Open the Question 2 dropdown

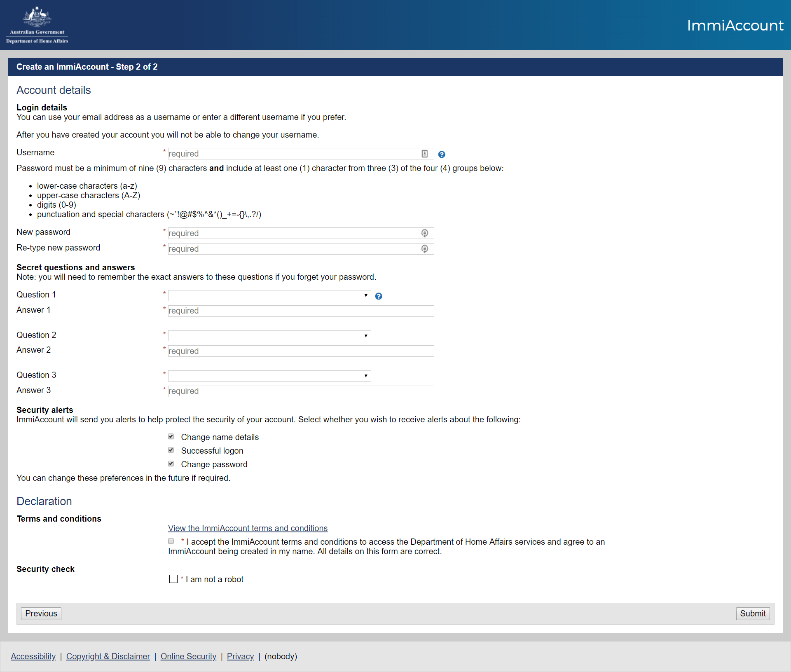(x=269, y=336)
